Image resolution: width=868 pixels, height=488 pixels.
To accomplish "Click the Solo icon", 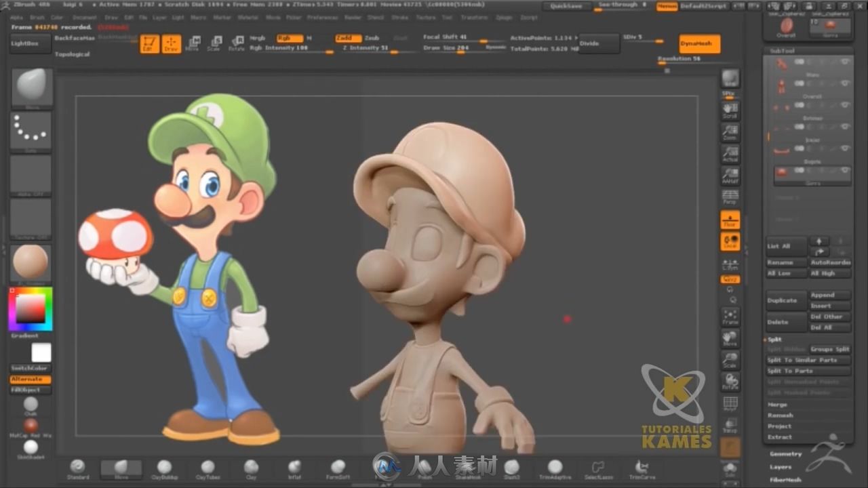I will (x=730, y=469).
